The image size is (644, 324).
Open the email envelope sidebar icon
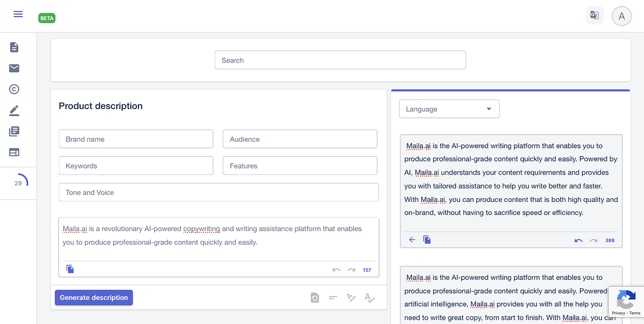(15, 68)
